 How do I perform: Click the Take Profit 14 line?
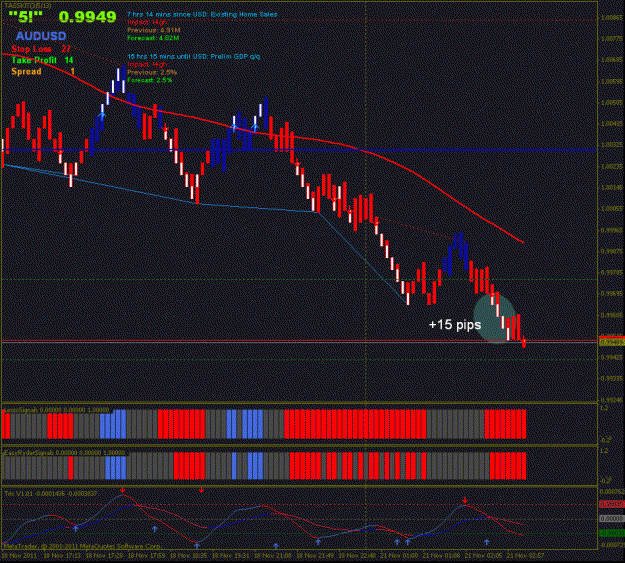(42, 60)
